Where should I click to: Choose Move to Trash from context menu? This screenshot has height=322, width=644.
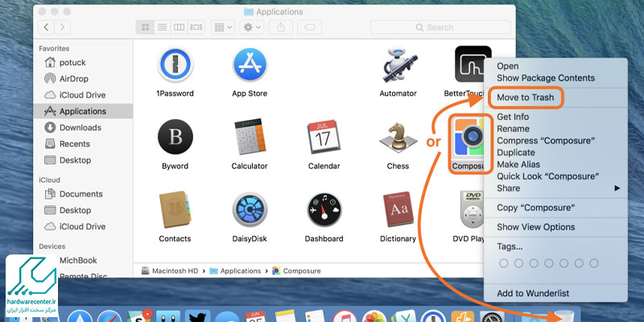[525, 97]
